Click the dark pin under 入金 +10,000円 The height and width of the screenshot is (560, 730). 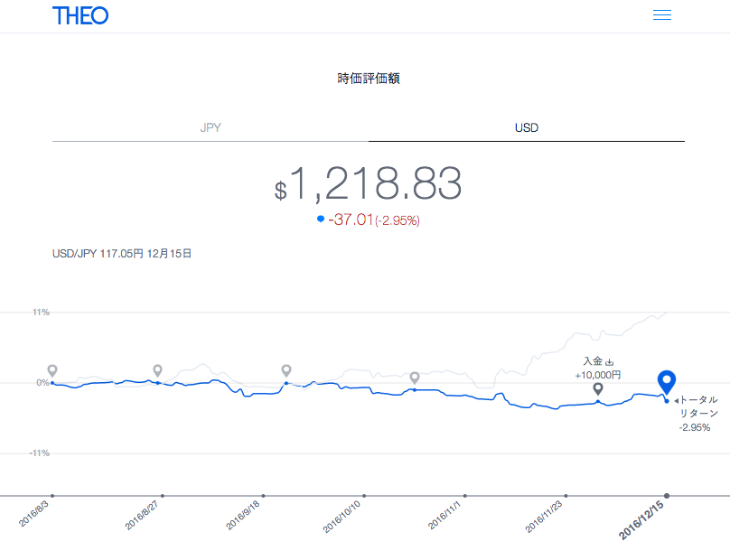(598, 388)
